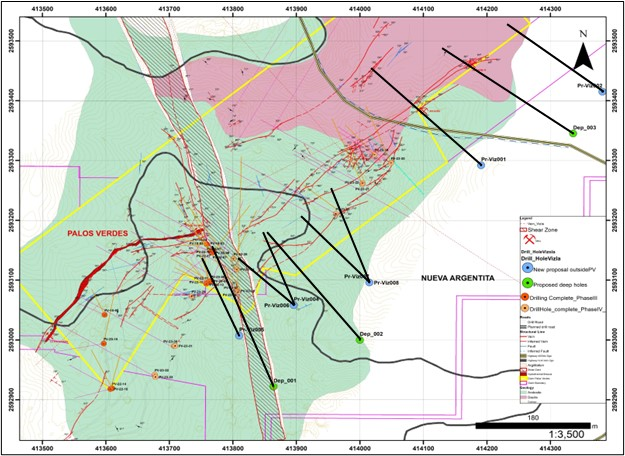Click the Pr-Viz005 blue drill hole marker
625x456 pixels.
tap(239, 336)
